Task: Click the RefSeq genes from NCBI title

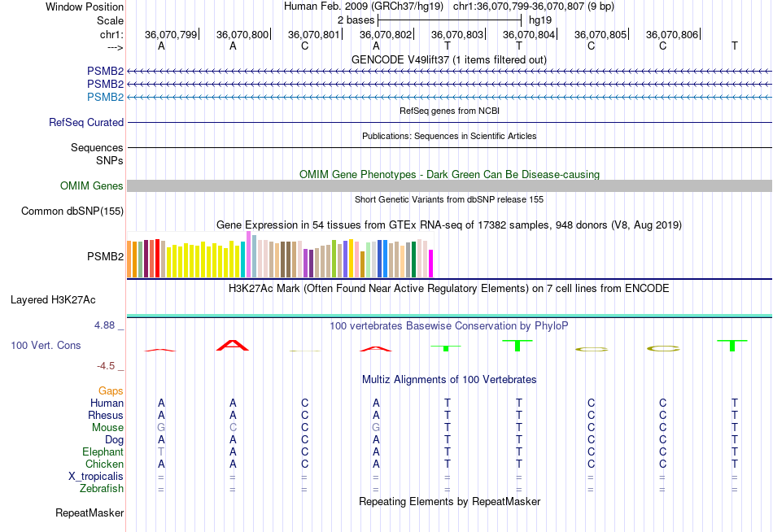Action: coord(449,111)
